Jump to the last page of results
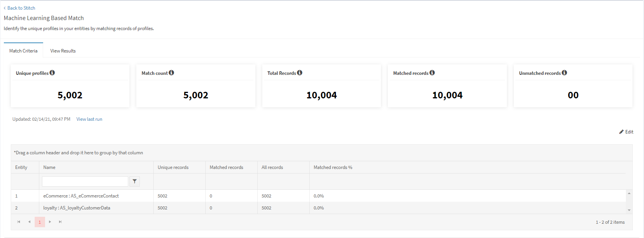Screen dimensions: 644x238 click(x=60, y=222)
